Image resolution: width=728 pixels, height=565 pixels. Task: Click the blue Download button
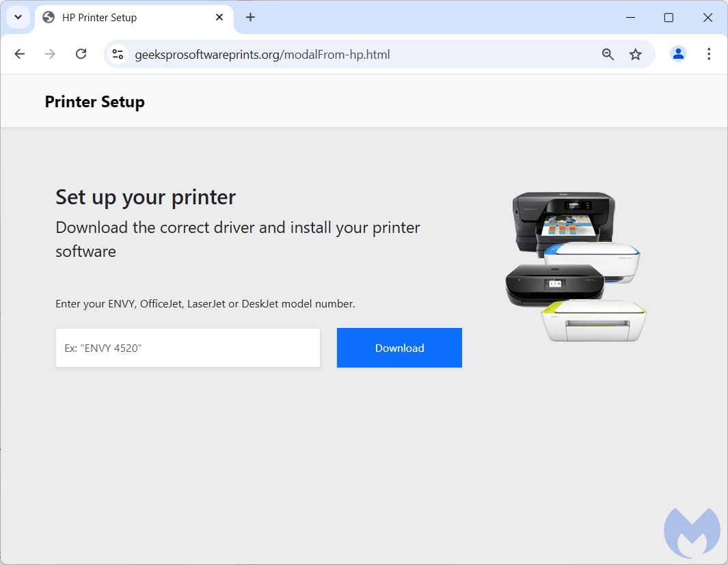click(x=399, y=348)
